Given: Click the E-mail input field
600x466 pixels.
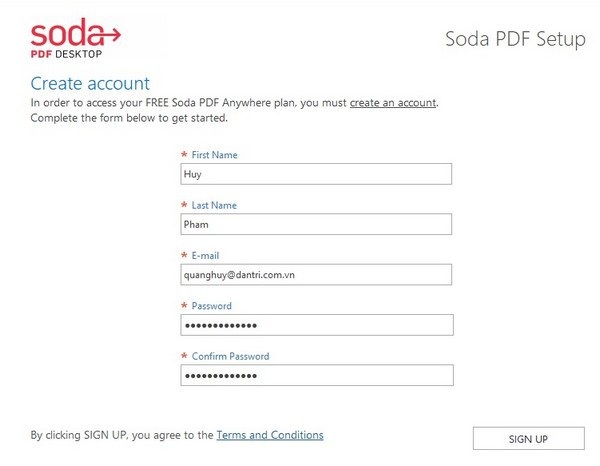Looking at the screenshot, I should point(316,275).
